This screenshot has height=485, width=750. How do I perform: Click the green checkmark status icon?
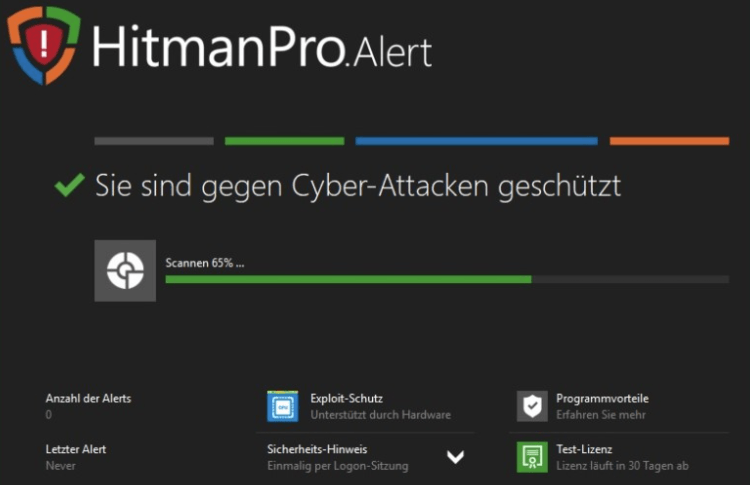[69, 185]
